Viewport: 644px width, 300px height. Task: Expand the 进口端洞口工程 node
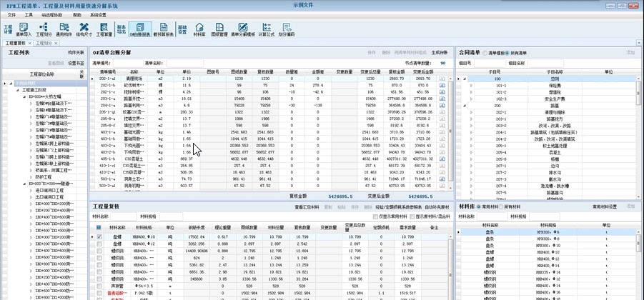(x=31, y=191)
